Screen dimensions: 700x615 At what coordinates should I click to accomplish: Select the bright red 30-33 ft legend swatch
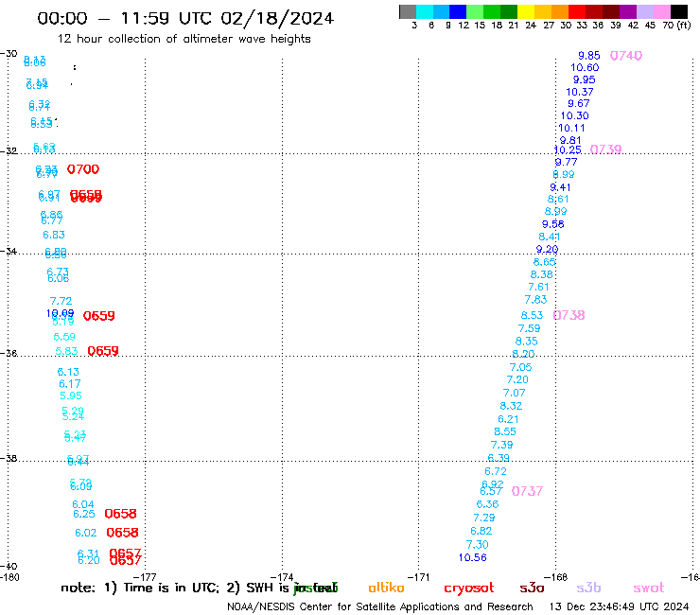pyautogui.click(x=576, y=11)
